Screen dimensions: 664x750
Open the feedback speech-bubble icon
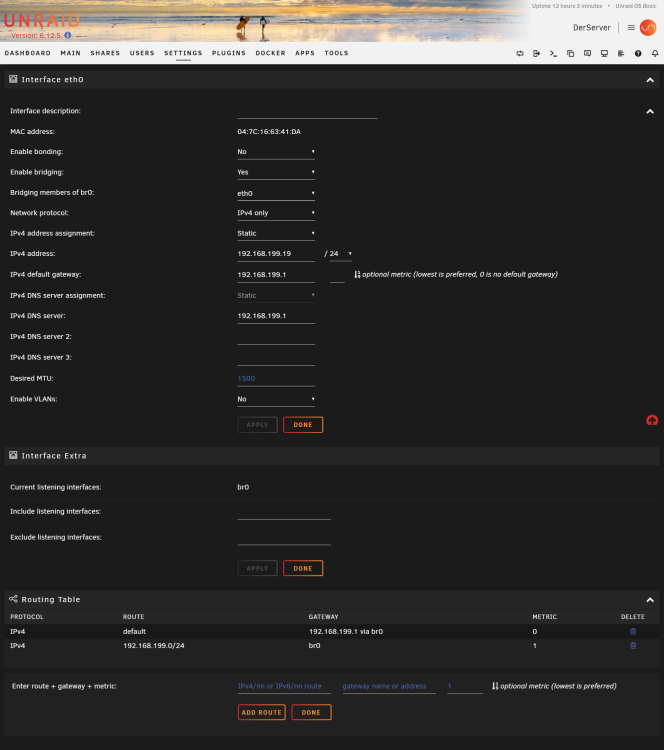(587, 54)
